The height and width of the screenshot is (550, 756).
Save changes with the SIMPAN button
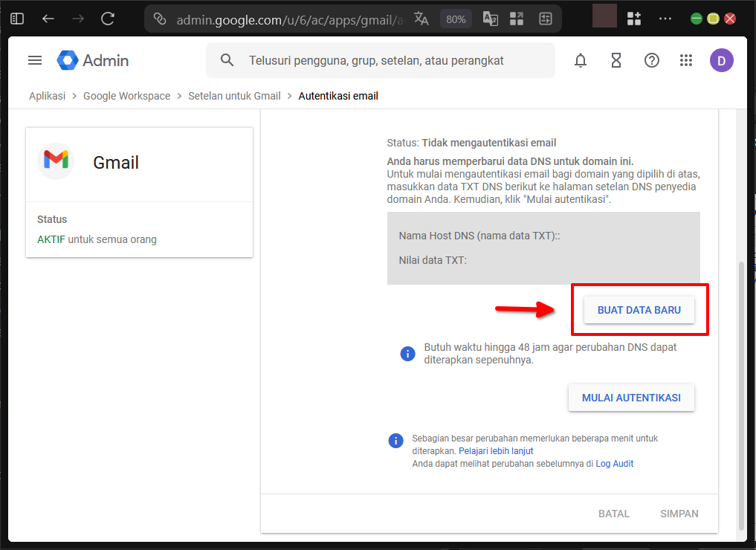[x=679, y=513]
